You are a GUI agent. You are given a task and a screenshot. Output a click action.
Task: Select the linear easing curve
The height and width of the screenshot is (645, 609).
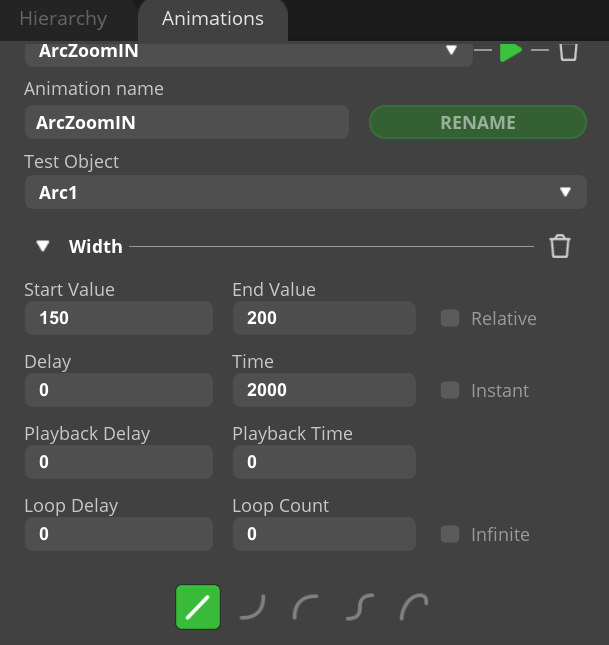tap(198, 607)
